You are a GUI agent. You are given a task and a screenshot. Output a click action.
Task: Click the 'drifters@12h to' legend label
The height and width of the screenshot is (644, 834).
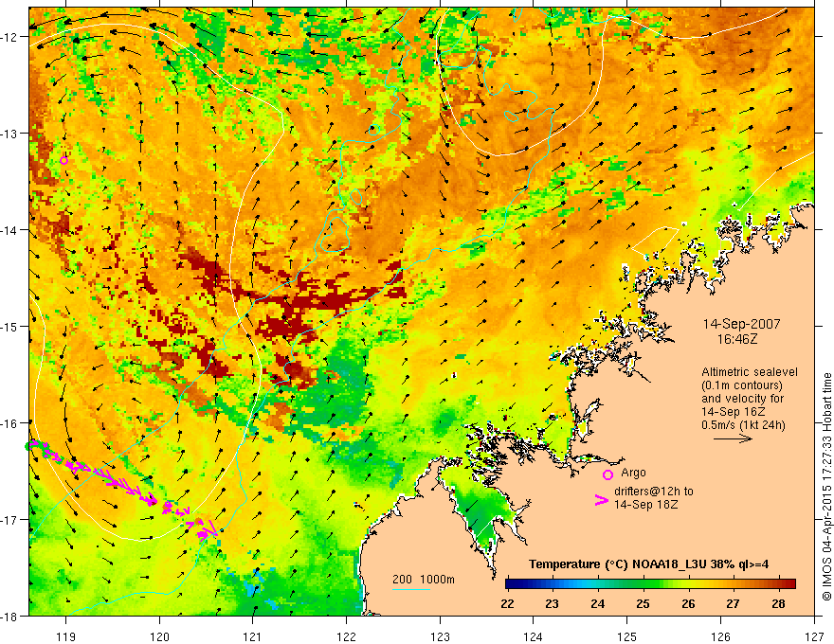(x=654, y=491)
